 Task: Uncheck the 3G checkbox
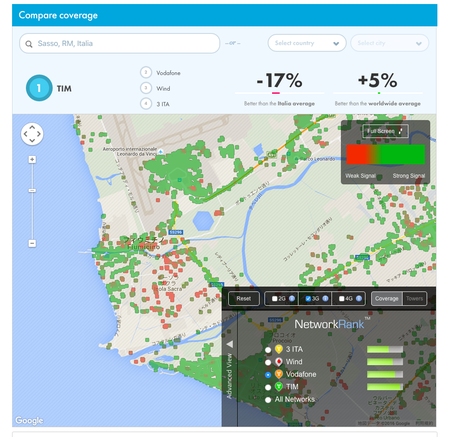coord(308,299)
